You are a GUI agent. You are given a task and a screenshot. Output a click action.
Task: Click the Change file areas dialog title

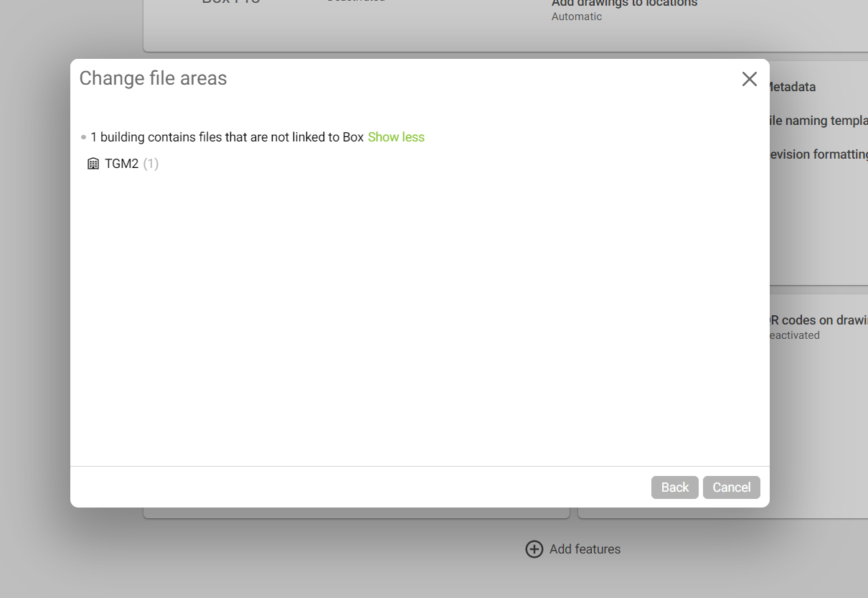click(x=153, y=78)
